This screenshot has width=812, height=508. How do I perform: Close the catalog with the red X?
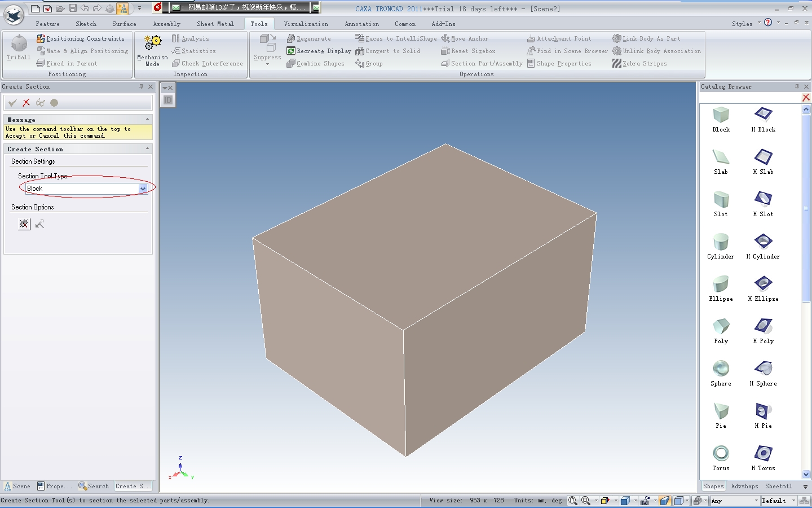(806, 98)
